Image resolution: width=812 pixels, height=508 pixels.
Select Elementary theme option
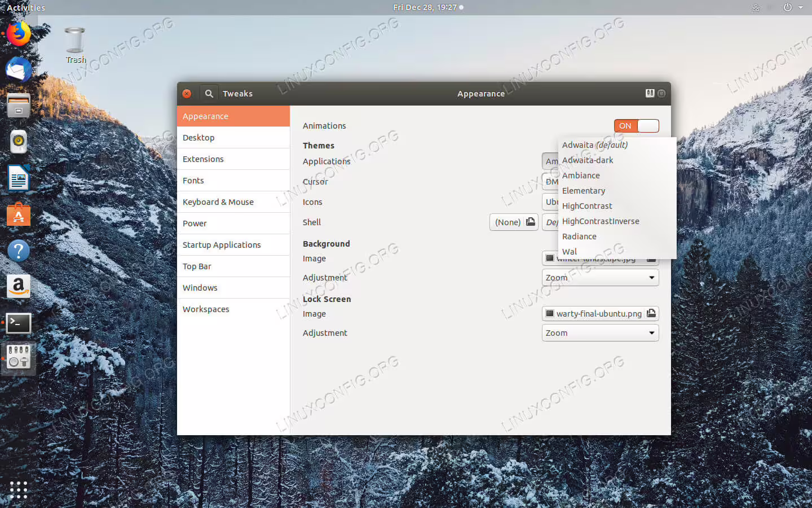pos(617,191)
